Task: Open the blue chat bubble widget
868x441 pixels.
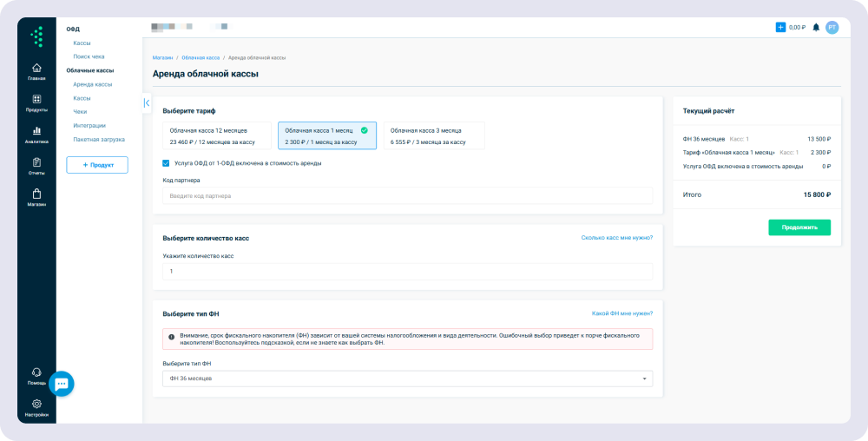Action: pos(61,384)
